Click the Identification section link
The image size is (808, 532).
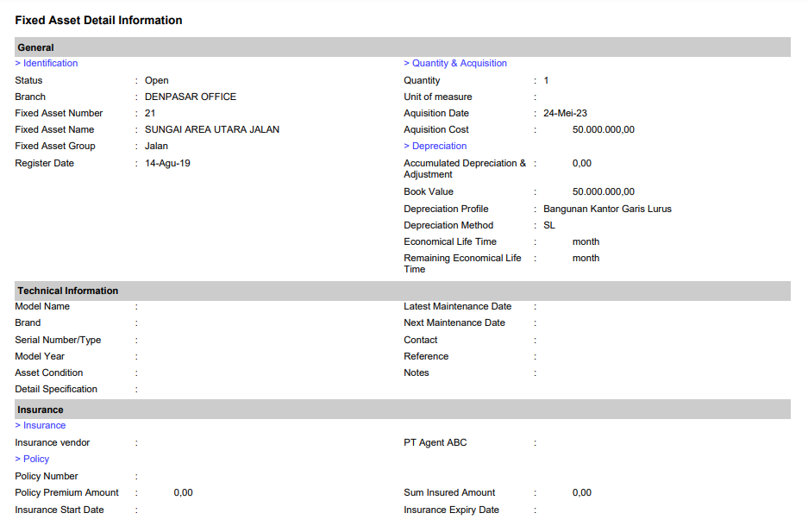47,63
